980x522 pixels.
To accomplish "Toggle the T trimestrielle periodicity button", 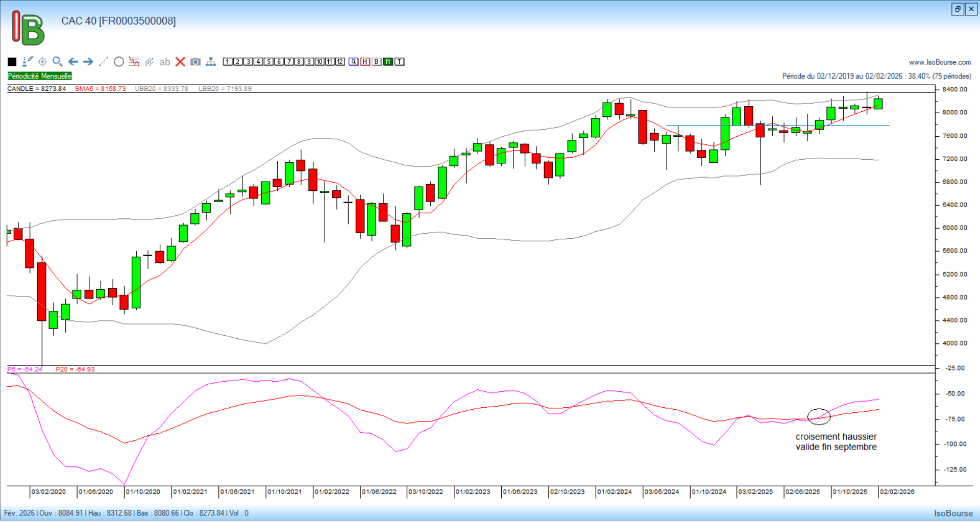I will tap(400, 62).
